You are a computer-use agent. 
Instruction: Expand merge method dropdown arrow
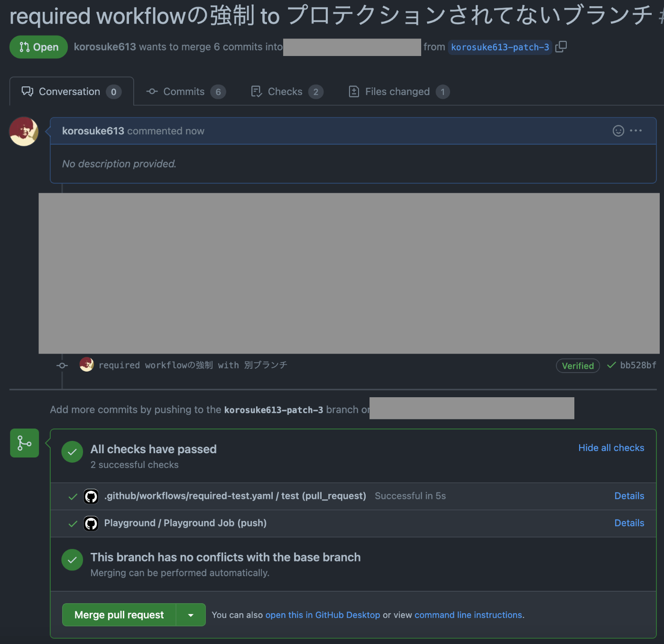[191, 615]
